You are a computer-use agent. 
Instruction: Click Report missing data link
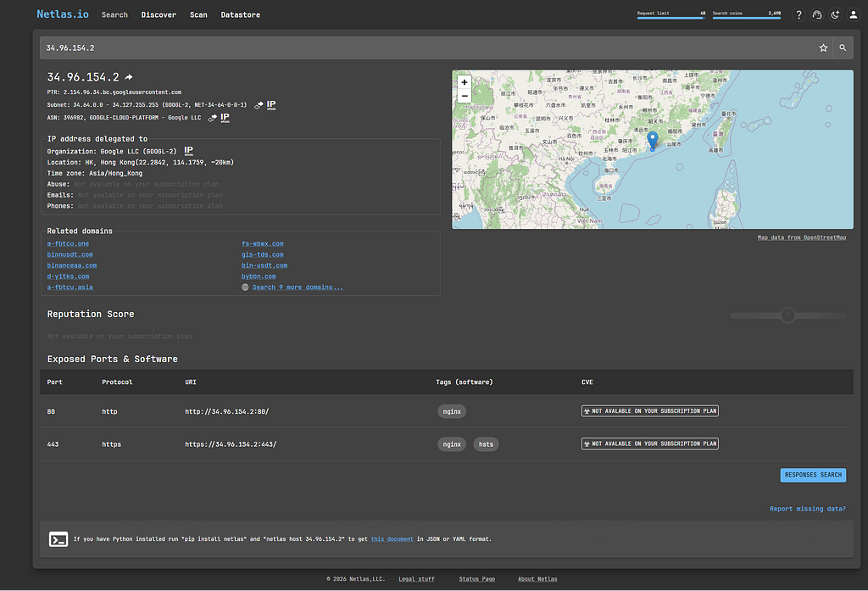point(808,509)
